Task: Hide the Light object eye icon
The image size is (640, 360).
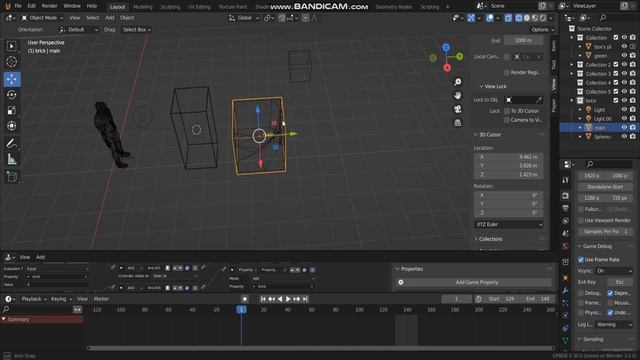Action: pos(624,109)
